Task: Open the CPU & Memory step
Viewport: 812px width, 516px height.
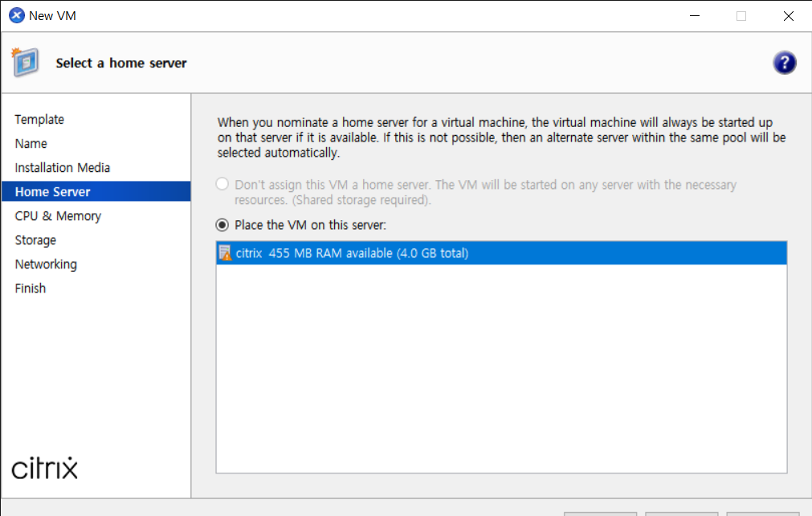Action: click(58, 216)
